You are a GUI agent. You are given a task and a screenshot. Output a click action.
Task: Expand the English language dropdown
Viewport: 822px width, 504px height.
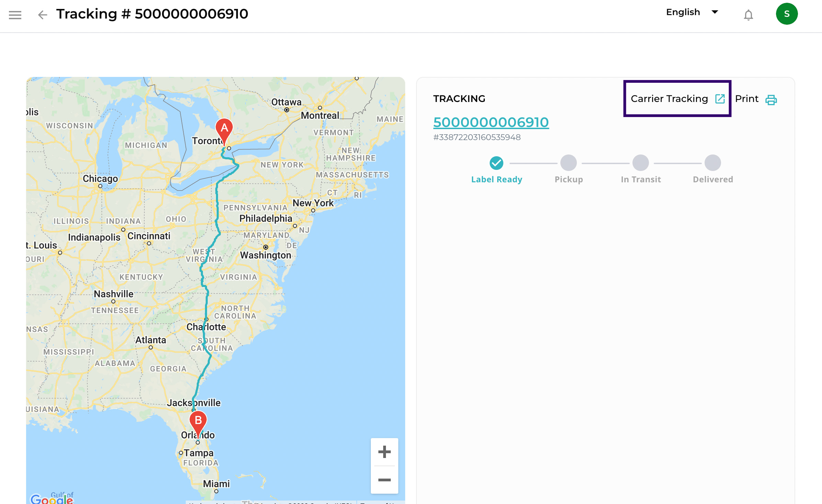(683, 12)
